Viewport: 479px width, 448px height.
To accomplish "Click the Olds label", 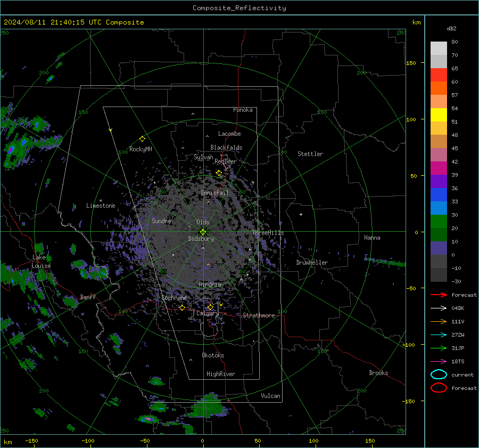I will [203, 222].
